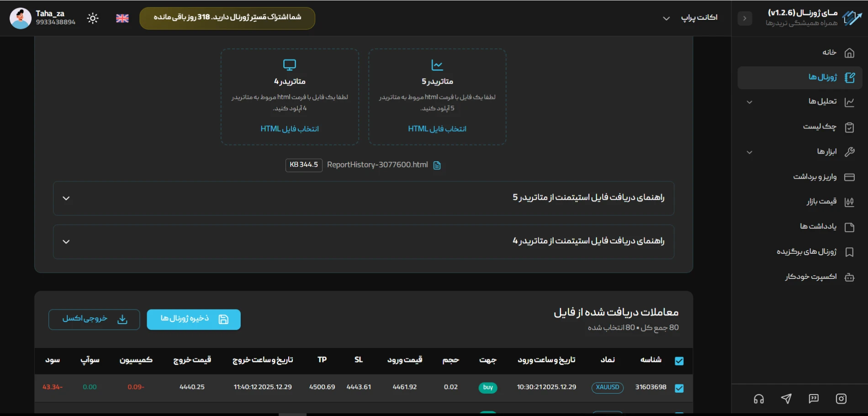Click the ReportHistory file document icon
Image resolution: width=868 pixels, height=416 pixels.
[437, 165]
